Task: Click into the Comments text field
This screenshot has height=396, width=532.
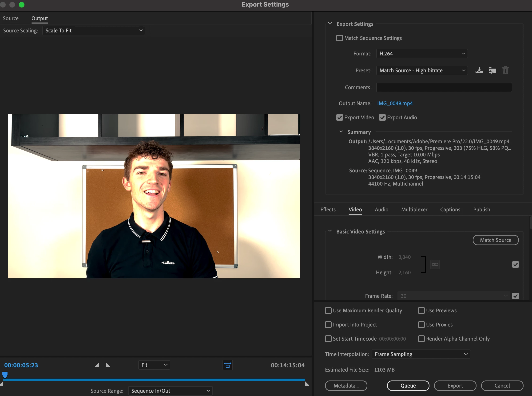Action: click(x=444, y=88)
